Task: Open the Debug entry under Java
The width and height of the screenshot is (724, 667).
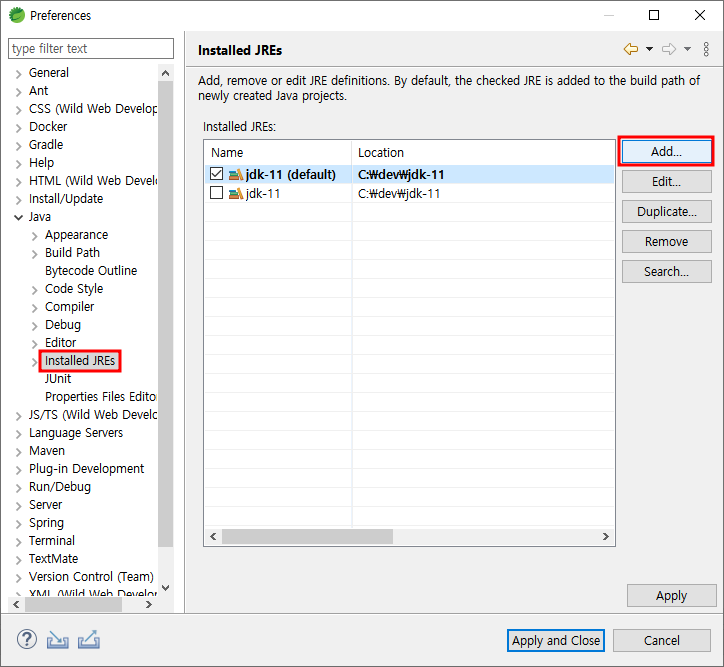Action: [x=63, y=324]
